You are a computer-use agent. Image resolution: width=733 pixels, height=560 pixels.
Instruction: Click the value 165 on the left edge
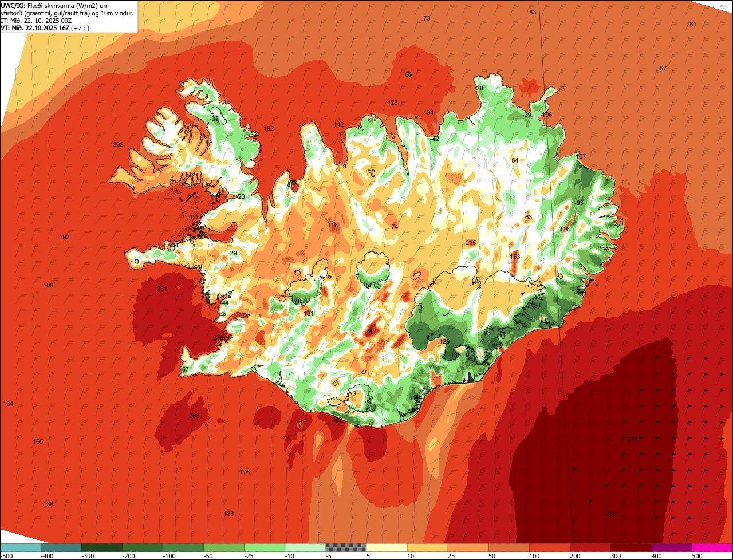[x=38, y=441]
